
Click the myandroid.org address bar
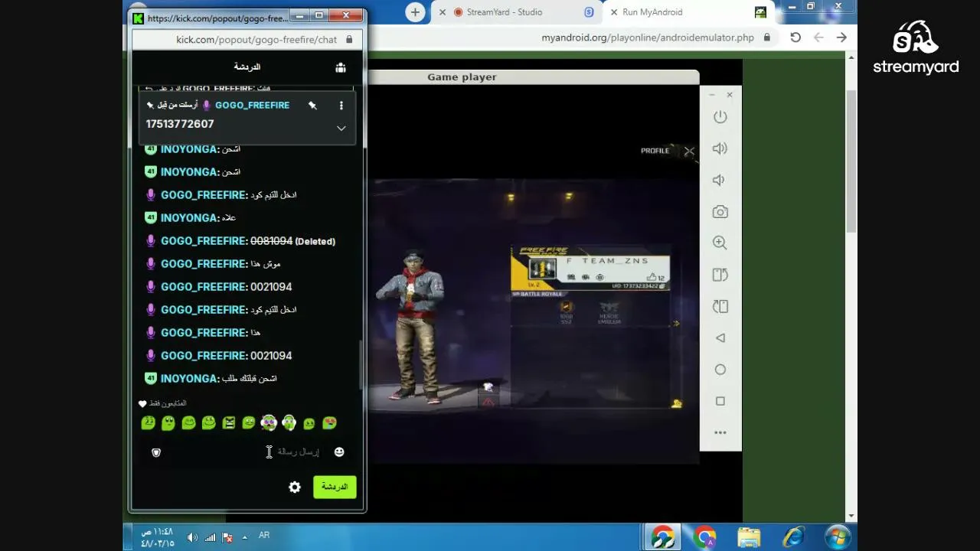click(x=647, y=37)
